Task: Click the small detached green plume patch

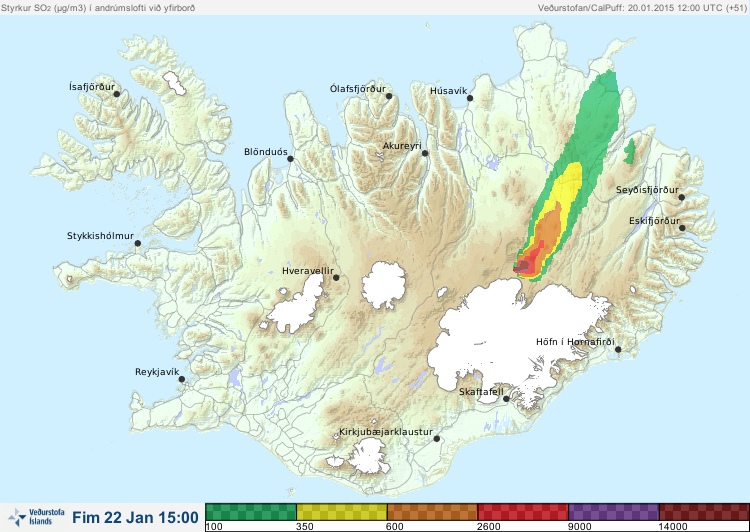Action: click(x=630, y=151)
